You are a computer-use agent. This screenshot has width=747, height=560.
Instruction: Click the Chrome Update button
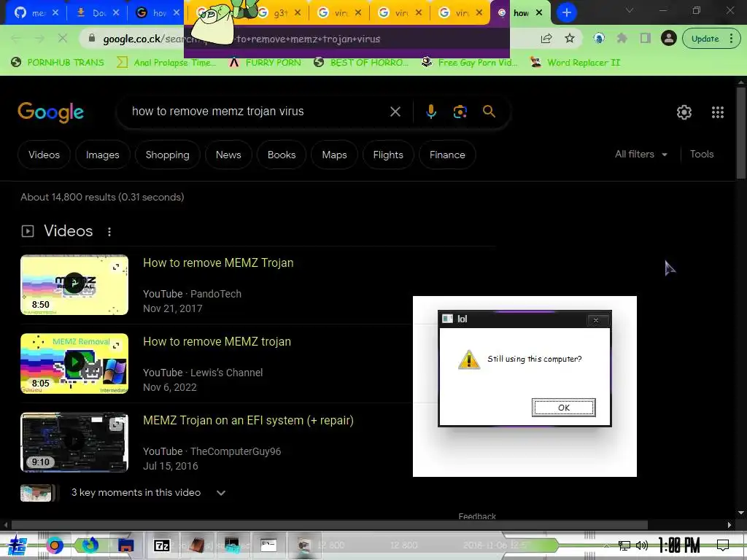705,39
